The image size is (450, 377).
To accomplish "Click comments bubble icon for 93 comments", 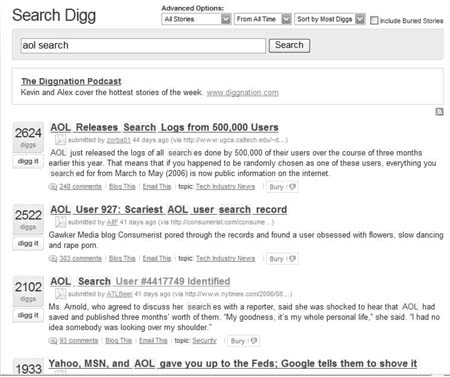I will pos(53,341).
